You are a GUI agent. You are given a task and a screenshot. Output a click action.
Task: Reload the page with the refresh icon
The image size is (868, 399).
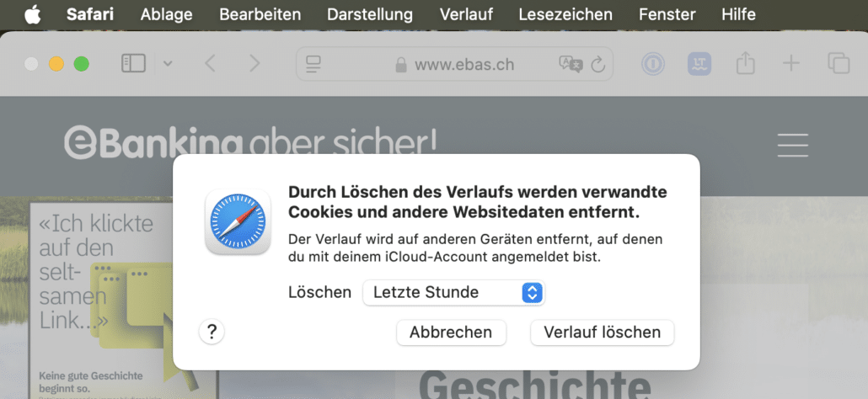coord(598,65)
